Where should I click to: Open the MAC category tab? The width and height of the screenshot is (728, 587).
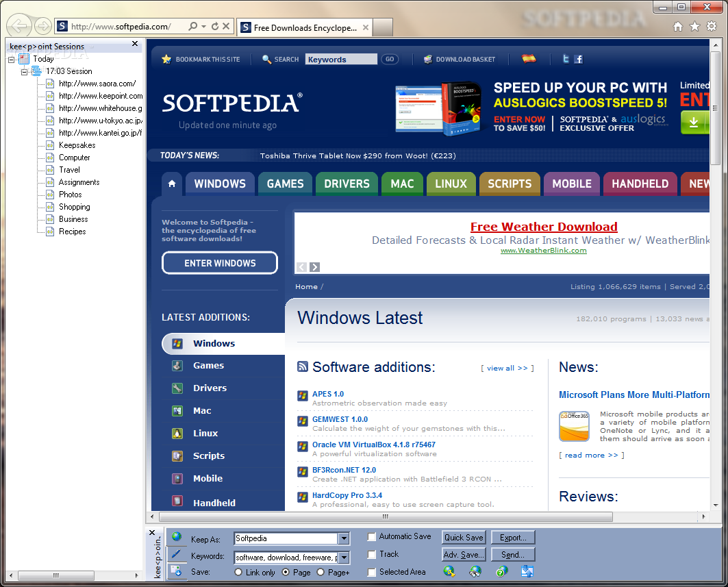402,184
